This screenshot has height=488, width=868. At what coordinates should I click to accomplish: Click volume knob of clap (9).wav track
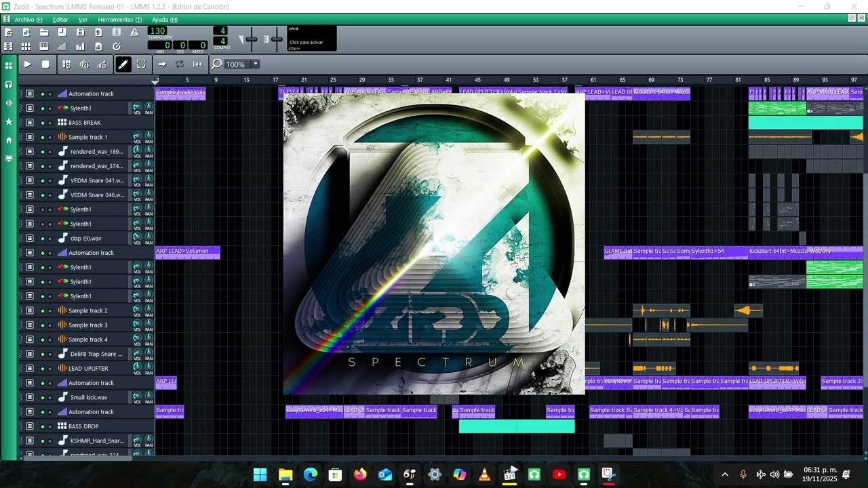137,237
